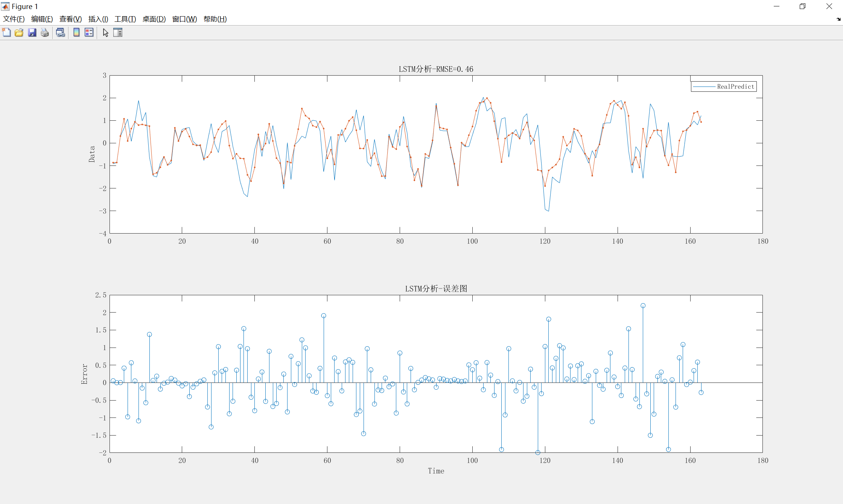Toggle the Link Plot icon

[x=60, y=33]
